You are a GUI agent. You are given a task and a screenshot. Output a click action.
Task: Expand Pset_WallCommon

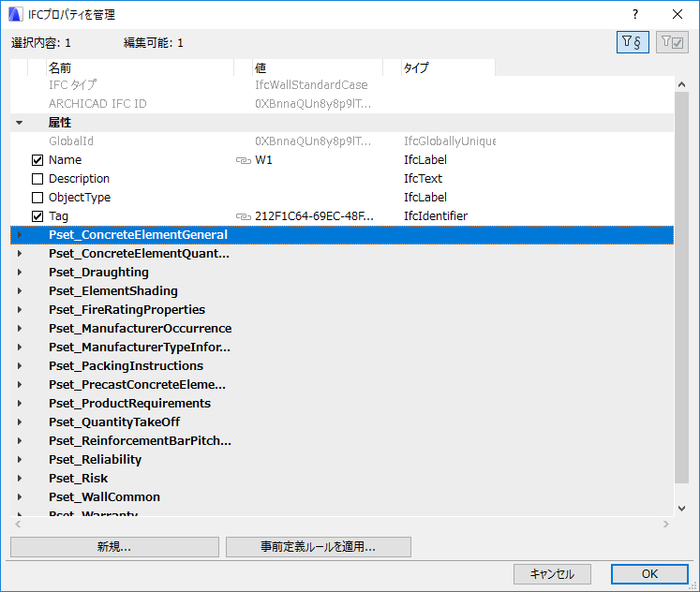(x=19, y=497)
